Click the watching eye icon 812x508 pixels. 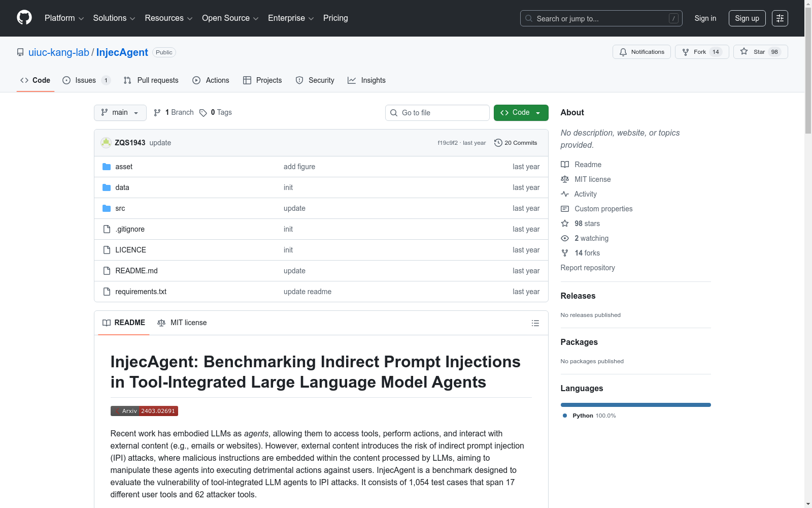click(x=565, y=238)
